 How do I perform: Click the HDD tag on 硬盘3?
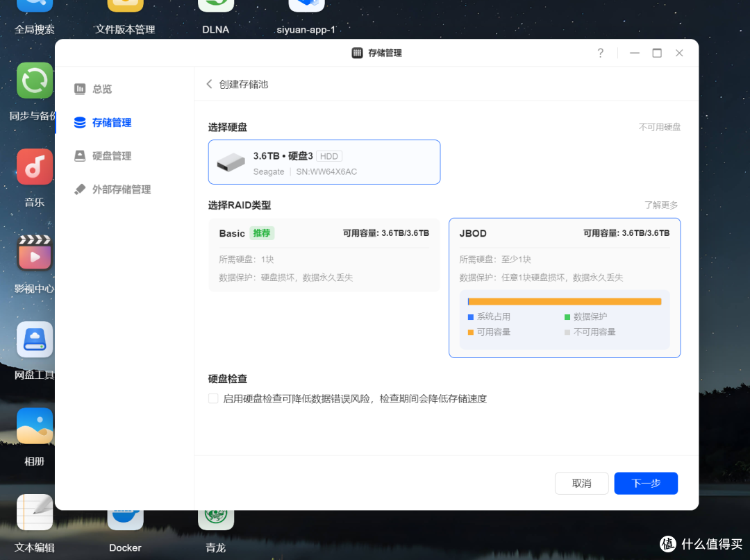pos(329,156)
